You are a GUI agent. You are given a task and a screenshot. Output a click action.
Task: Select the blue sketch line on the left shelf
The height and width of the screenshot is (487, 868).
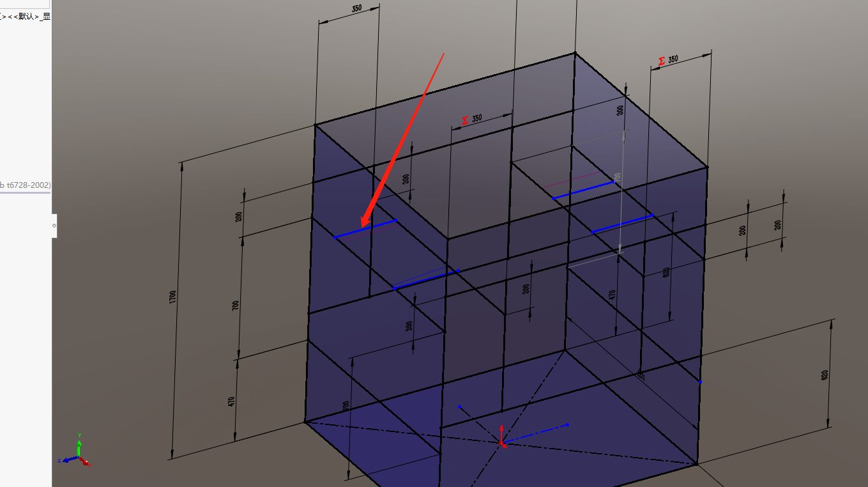click(365, 229)
